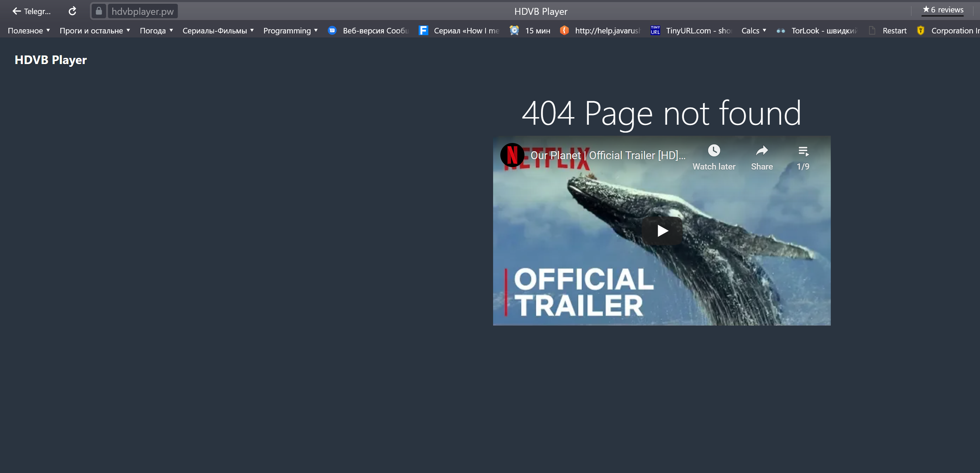Click the HDVB Player site title
The height and width of the screenshot is (473, 980).
click(x=51, y=60)
